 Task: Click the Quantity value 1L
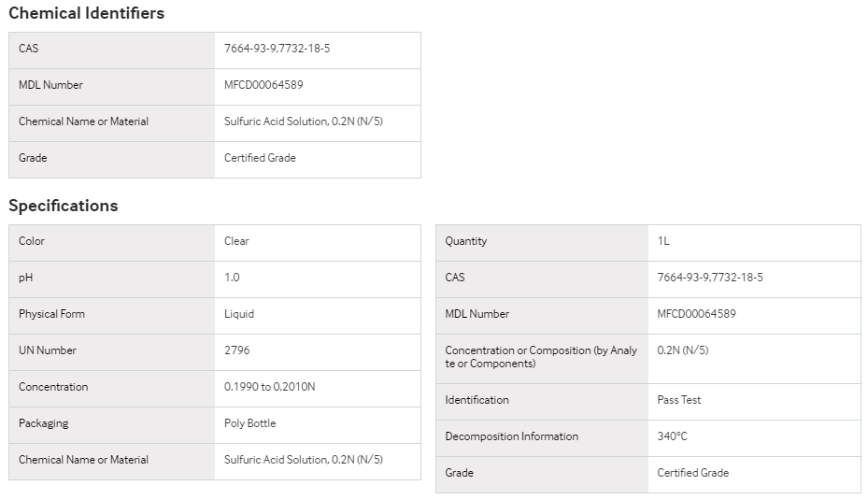point(663,241)
